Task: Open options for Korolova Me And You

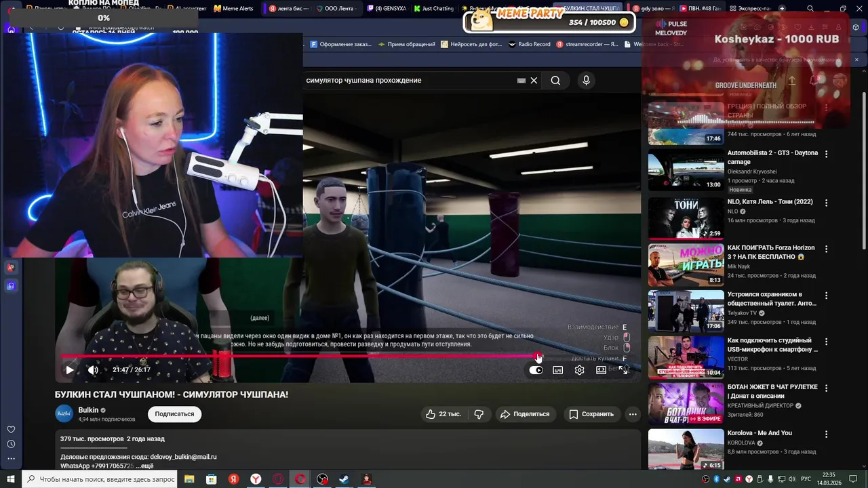Action: 826,434
